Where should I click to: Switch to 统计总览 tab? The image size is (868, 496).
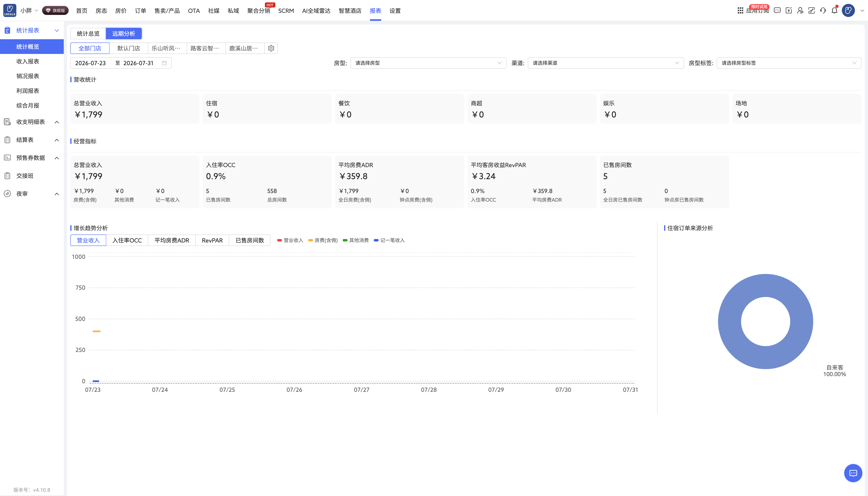[88, 33]
